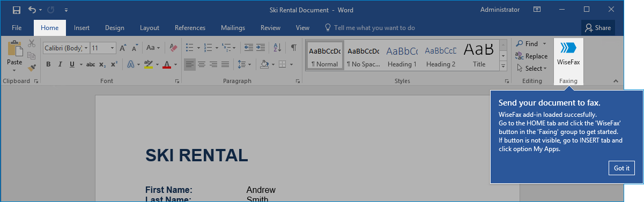
Task: Cut selection with scissors icon
Action: pos(32,43)
